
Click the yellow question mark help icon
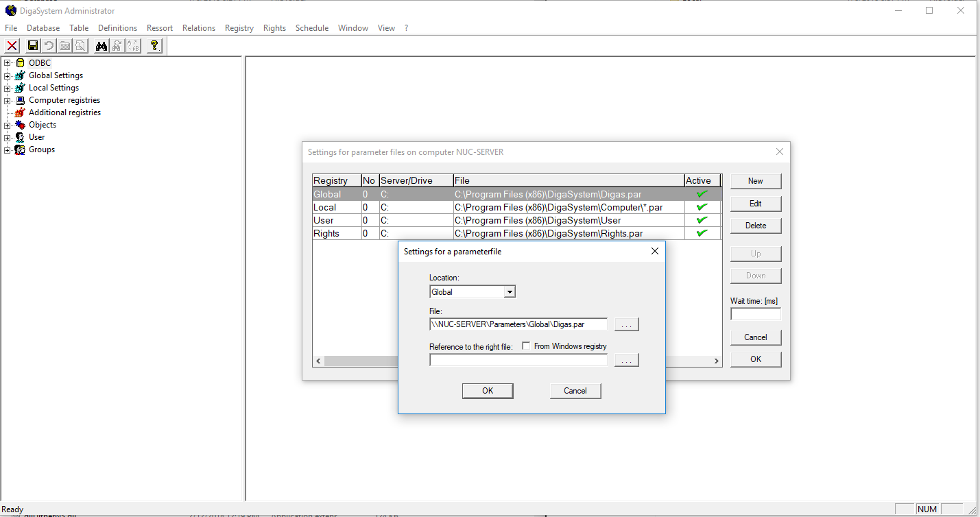[154, 46]
